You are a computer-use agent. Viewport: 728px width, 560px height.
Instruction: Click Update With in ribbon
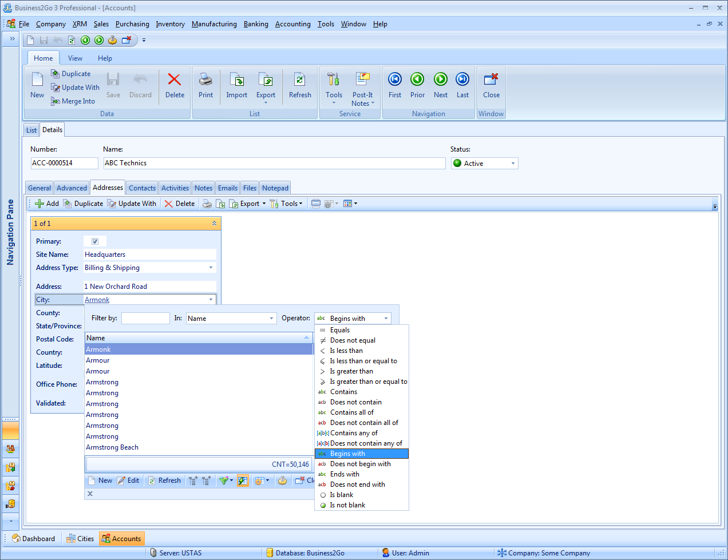coord(75,88)
